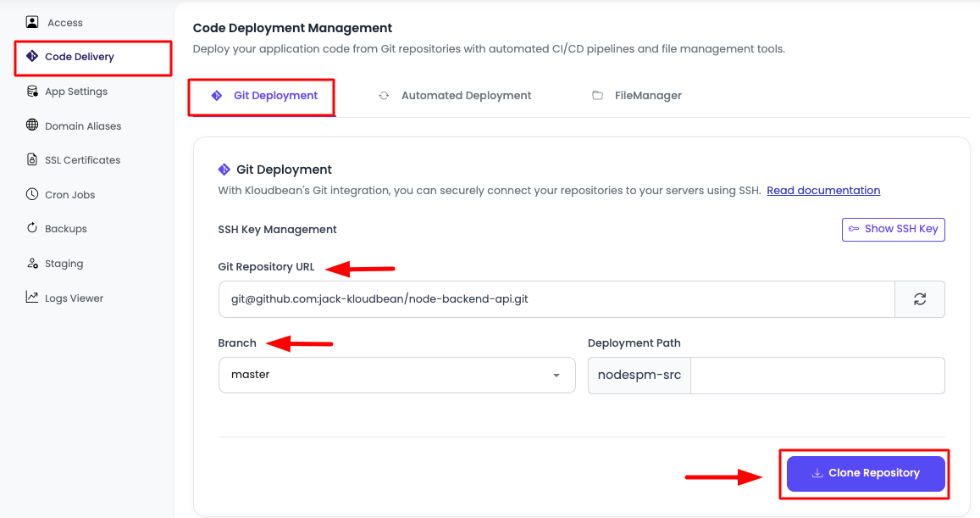980x518 pixels.
Task: Open Cron Jobs via its clock icon
Action: pos(30,194)
